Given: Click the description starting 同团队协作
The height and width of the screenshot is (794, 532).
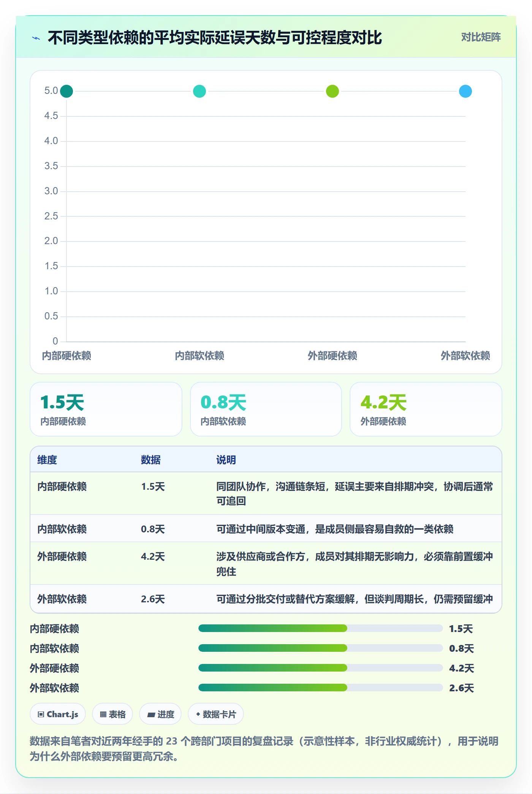Looking at the screenshot, I should [355, 494].
